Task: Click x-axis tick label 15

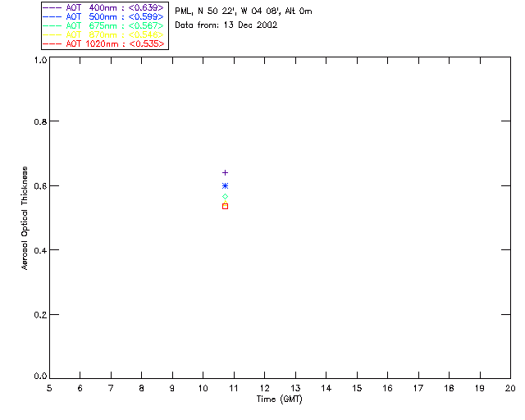Action: [x=357, y=388]
